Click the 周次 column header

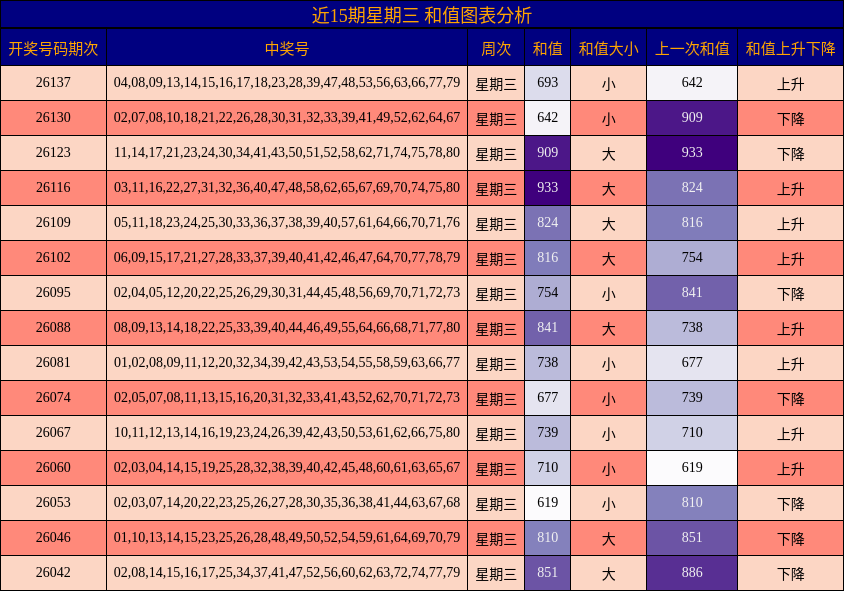click(x=496, y=48)
